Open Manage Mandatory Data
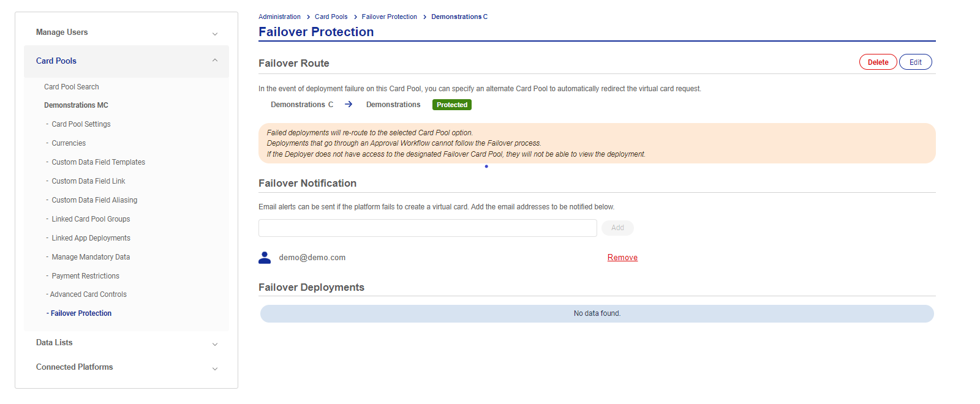Screen dimensions: 980x404 tap(91, 257)
